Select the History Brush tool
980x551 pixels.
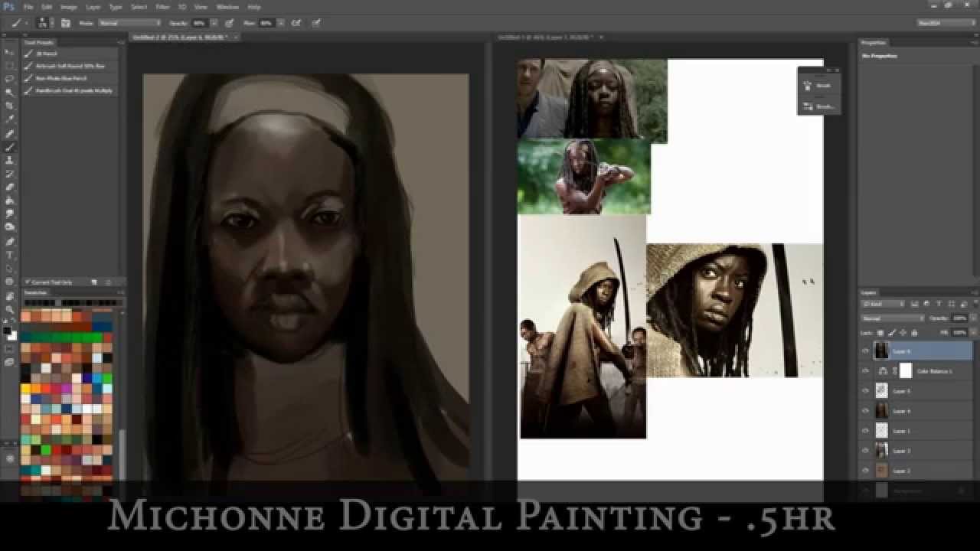pyautogui.click(x=10, y=174)
